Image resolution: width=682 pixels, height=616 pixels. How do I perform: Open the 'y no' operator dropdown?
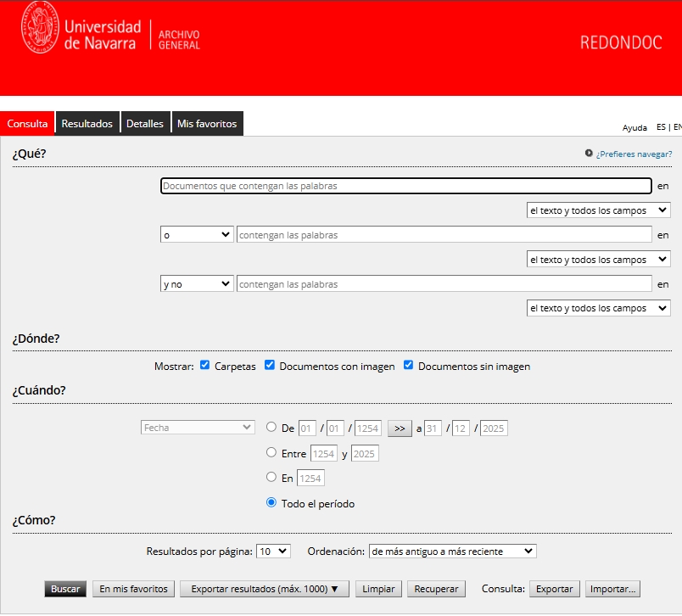pyautogui.click(x=197, y=284)
